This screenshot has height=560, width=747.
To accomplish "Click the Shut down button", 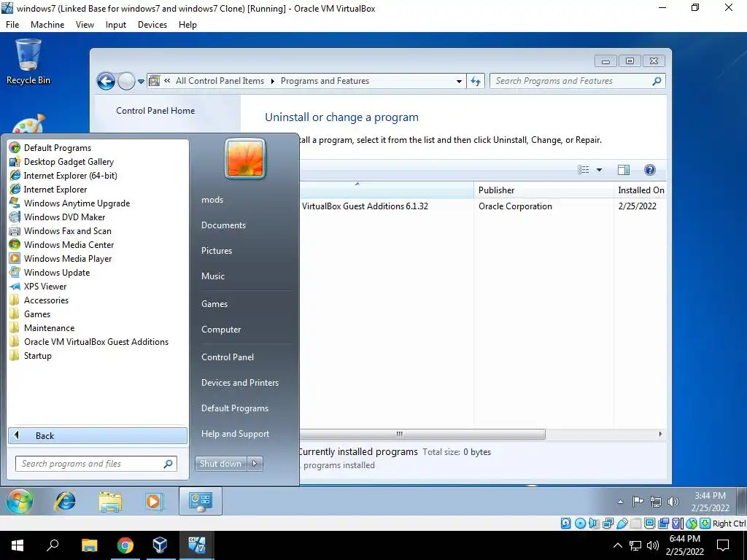I will tap(220, 464).
